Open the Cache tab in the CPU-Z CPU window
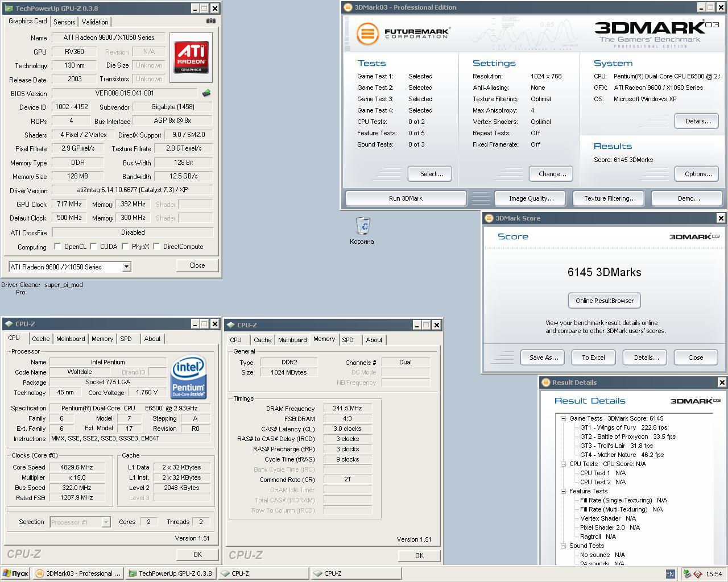 pos(40,339)
